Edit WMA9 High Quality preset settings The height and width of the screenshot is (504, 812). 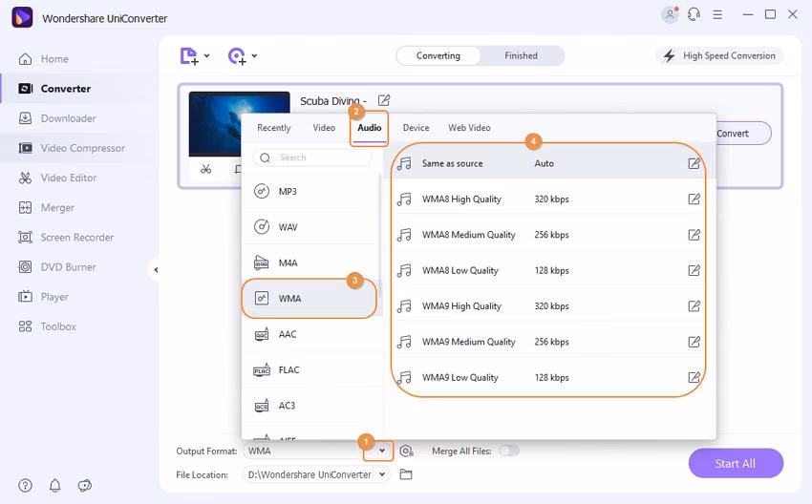pos(694,306)
